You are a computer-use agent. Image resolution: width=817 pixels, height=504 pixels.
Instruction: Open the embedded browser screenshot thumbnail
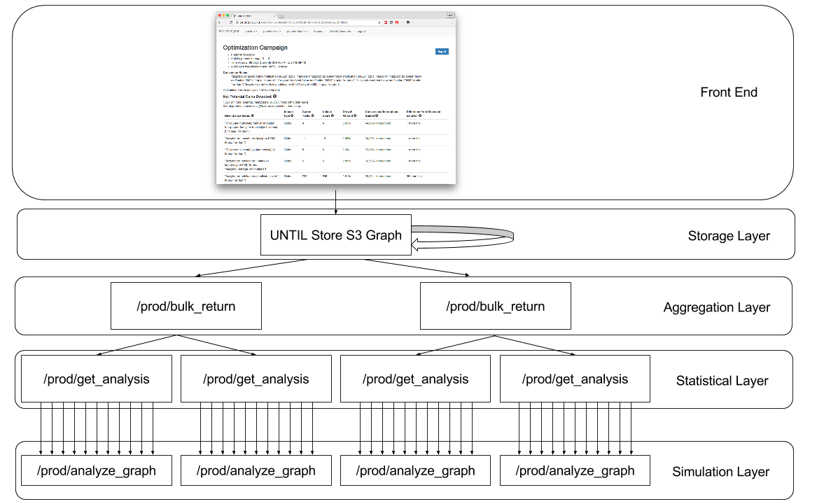click(x=335, y=97)
